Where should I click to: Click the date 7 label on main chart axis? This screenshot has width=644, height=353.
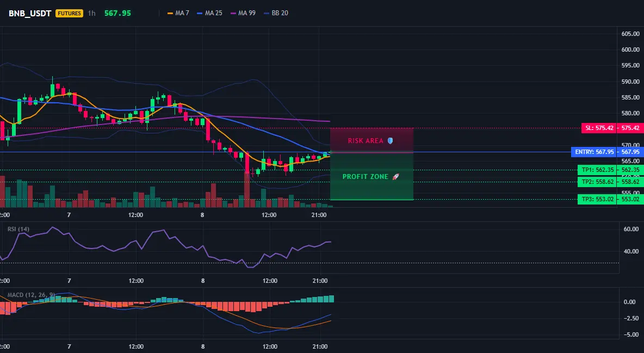pyautogui.click(x=69, y=215)
